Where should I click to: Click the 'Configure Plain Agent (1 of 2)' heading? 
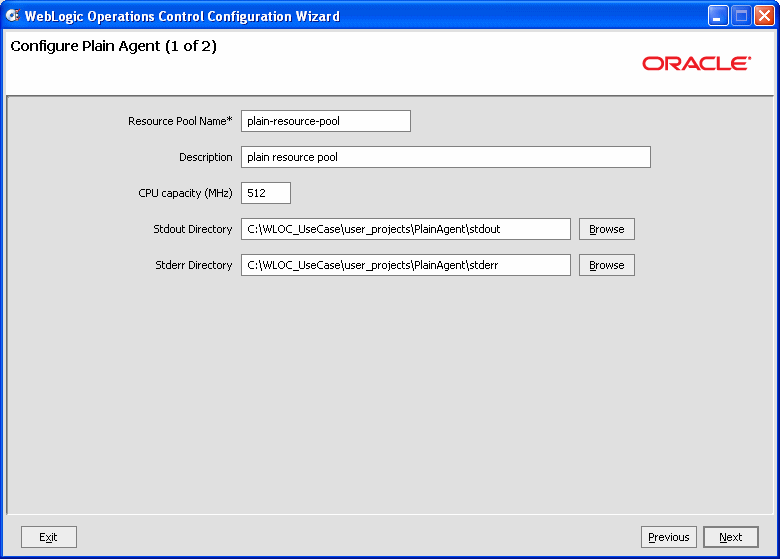click(x=113, y=46)
